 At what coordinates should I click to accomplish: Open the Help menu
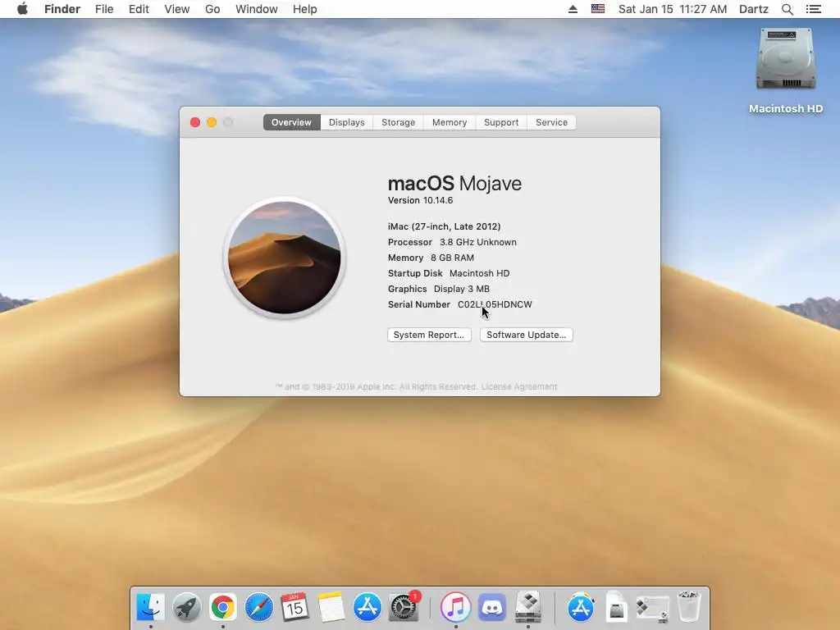(x=305, y=9)
